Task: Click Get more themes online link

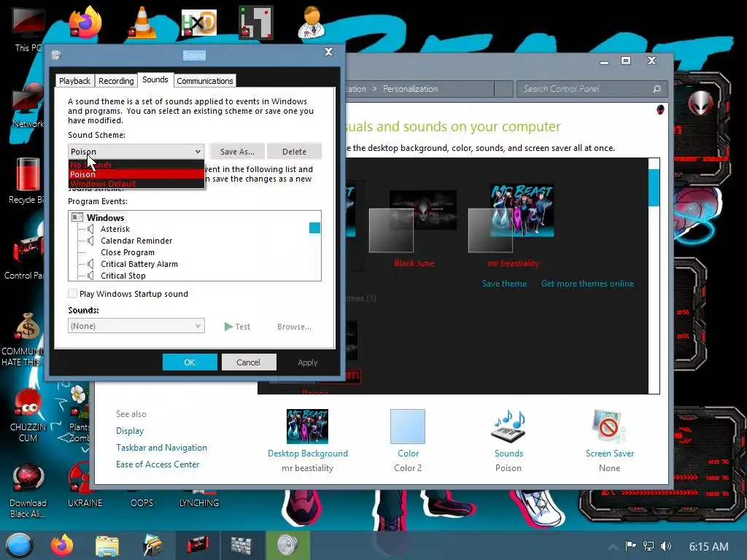Action: [x=587, y=284]
